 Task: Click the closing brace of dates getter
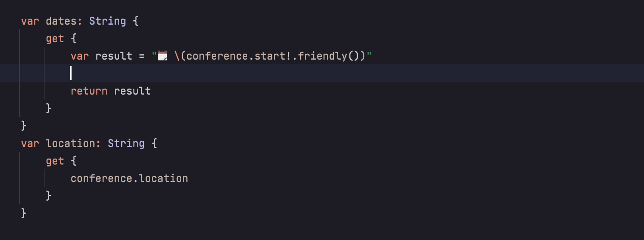pyautogui.click(x=48, y=108)
